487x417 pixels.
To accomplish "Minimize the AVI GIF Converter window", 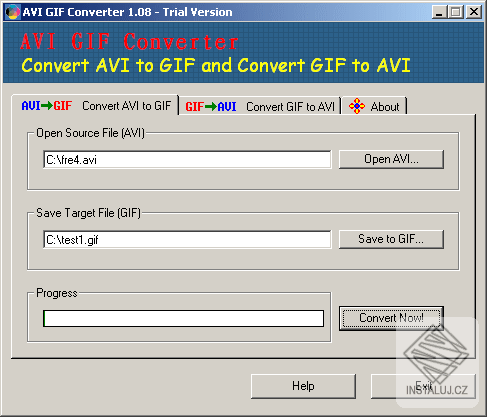I will pyautogui.click(x=440, y=12).
